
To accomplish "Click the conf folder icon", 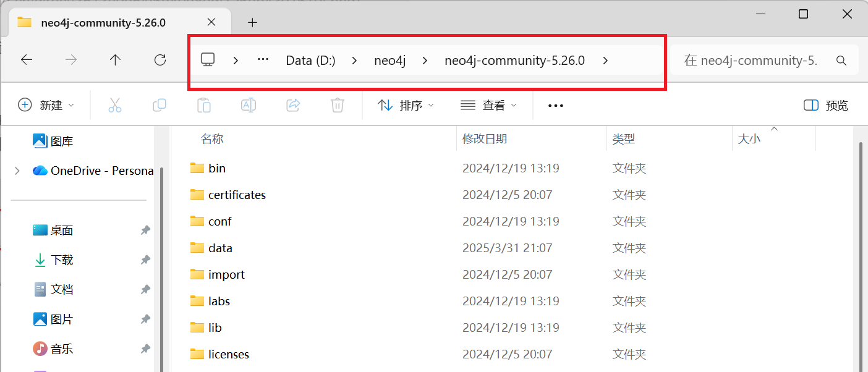I will coord(197,221).
